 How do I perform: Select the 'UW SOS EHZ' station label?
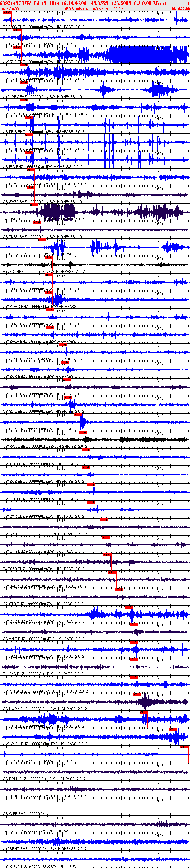coord(14,482)
